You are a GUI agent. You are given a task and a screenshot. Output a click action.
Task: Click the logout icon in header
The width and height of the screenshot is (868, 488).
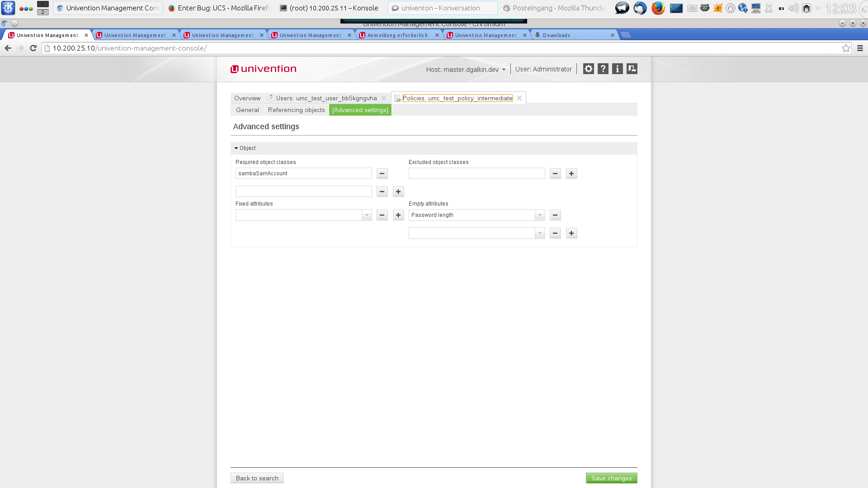pos(632,69)
